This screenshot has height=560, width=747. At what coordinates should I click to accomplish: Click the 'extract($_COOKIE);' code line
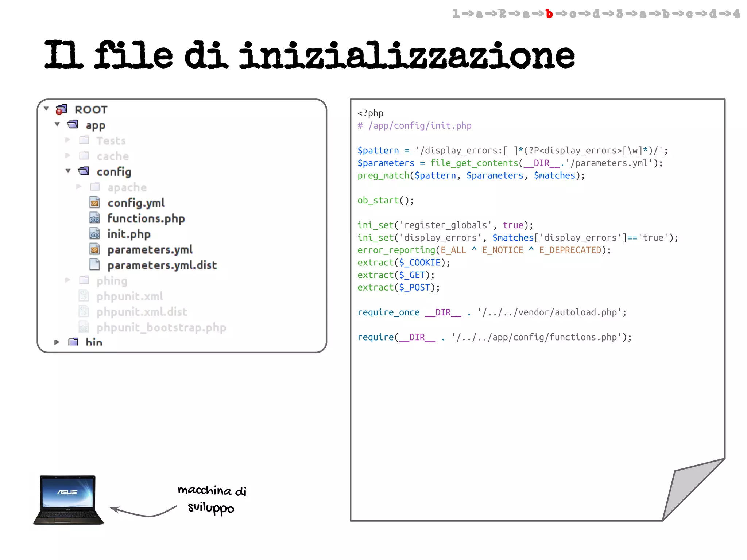(x=404, y=262)
